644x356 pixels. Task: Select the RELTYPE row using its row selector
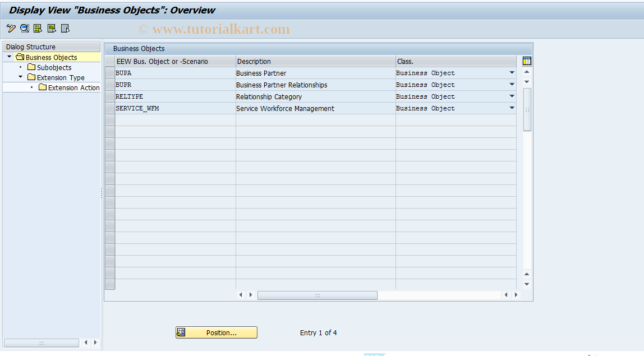(109, 96)
